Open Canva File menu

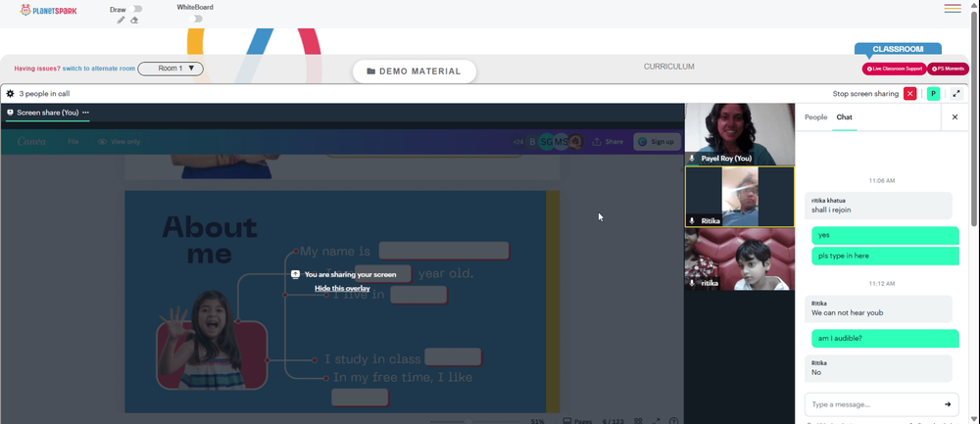coord(73,142)
